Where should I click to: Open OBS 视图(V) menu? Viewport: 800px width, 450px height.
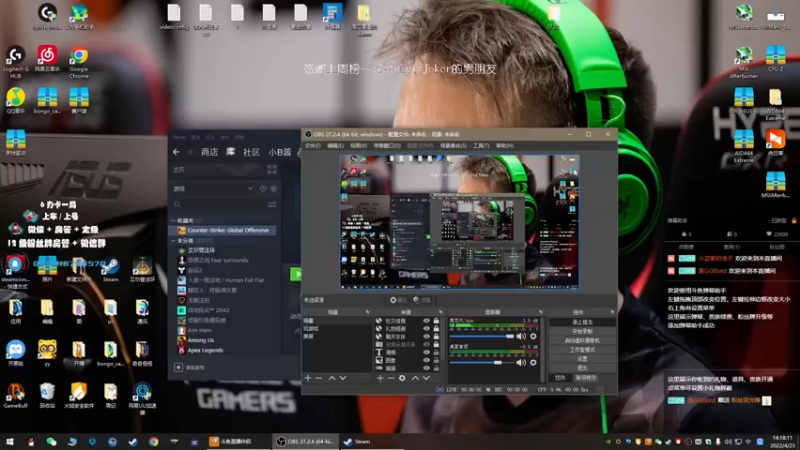point(358,146)
